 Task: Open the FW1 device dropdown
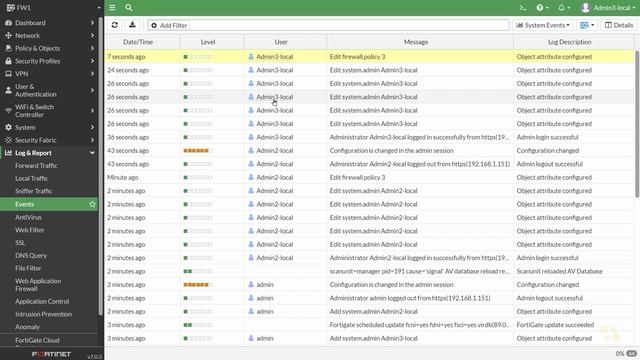click(52, 8)
